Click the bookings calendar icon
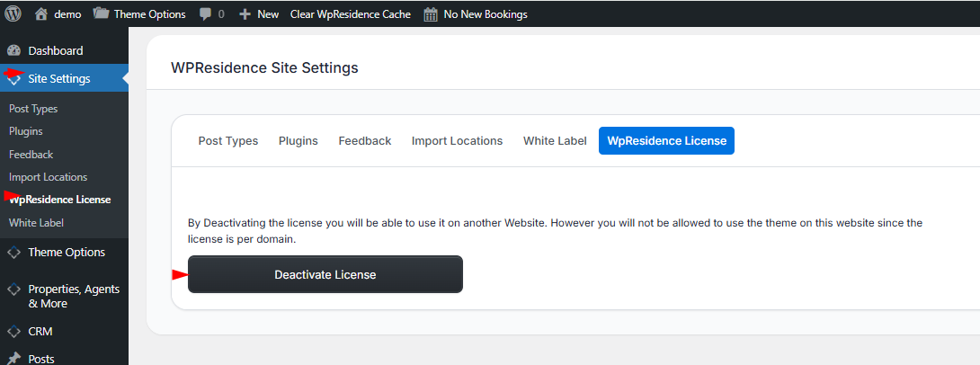The image size is (980, 365). [x=431, y=14]
